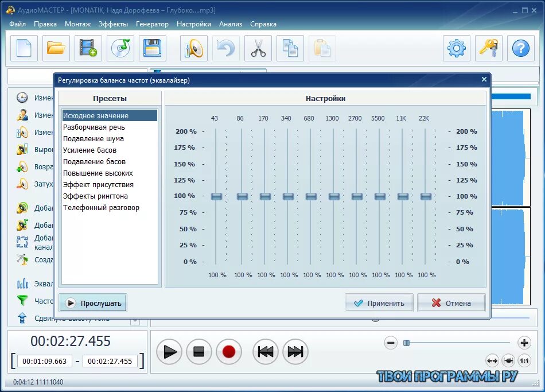Open the Настройки menu
Screen dimensions: 545x392
click(194, 24)
